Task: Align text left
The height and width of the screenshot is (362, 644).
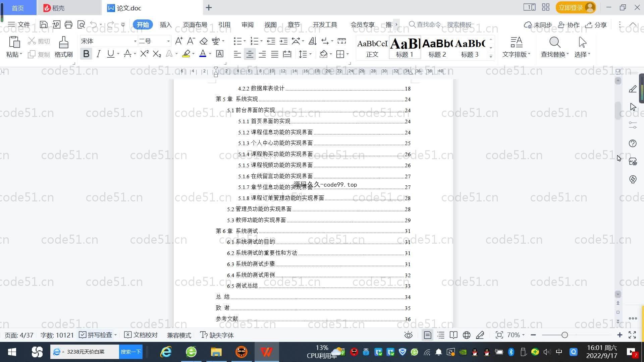Action: (237, 54)
